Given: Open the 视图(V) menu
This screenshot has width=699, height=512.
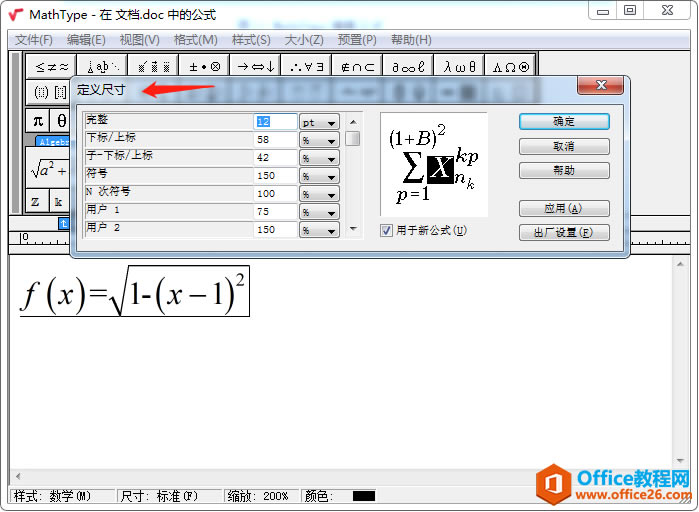Looking at the screenshot, I should [139, 40].
